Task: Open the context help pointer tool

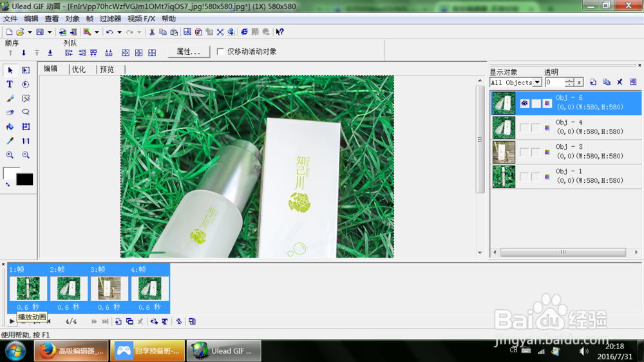Action: click(x=279, y=32)
